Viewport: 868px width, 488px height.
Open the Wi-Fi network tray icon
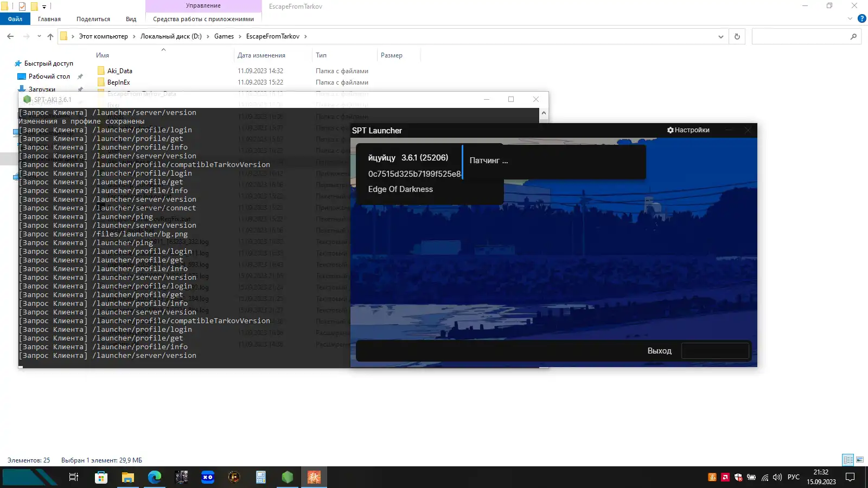764,477
